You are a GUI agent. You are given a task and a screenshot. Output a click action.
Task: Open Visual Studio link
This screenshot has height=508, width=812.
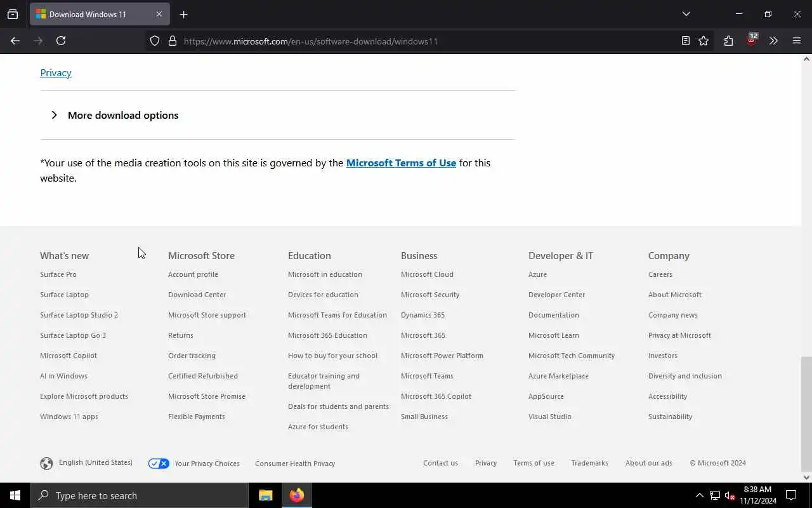point(550,417)
